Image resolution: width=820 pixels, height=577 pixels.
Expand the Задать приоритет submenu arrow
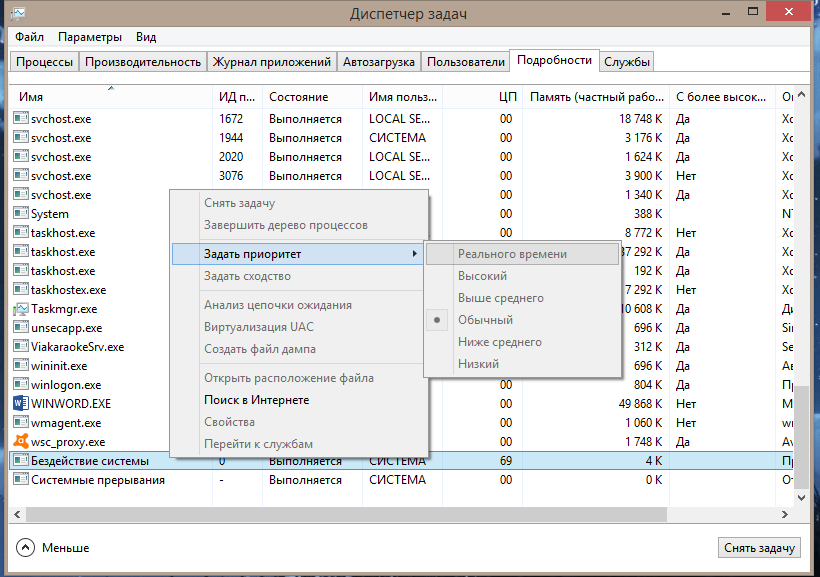pyautogui.click(x=415, y=254)
